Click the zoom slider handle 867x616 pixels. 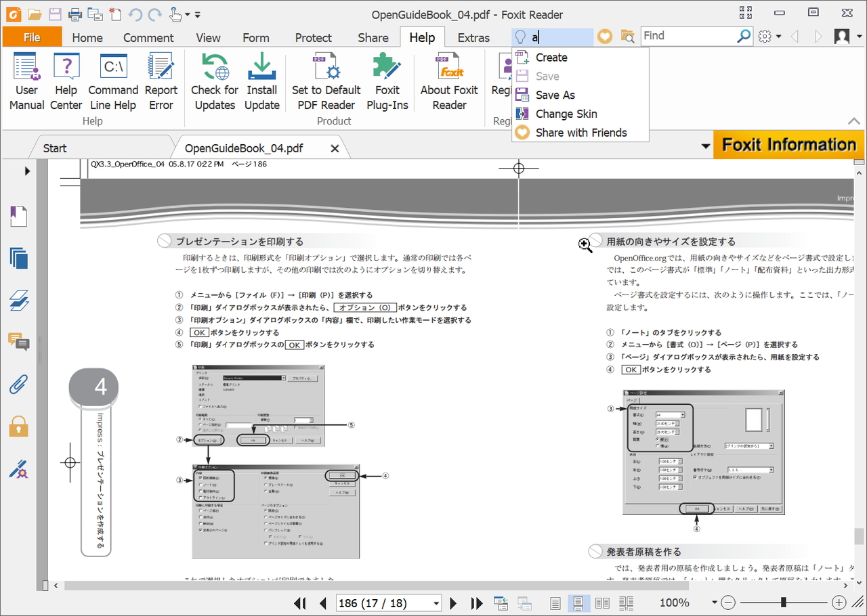click(x=784, y=602)
